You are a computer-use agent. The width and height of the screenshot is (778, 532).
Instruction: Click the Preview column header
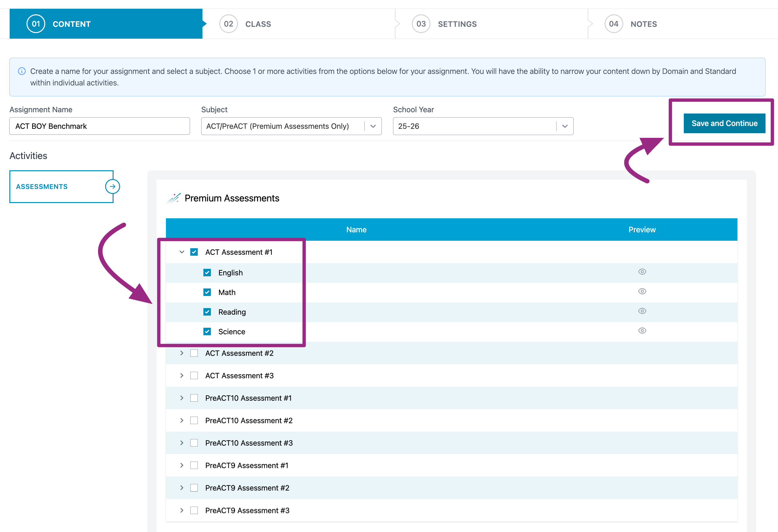click(x=642, y=230)
